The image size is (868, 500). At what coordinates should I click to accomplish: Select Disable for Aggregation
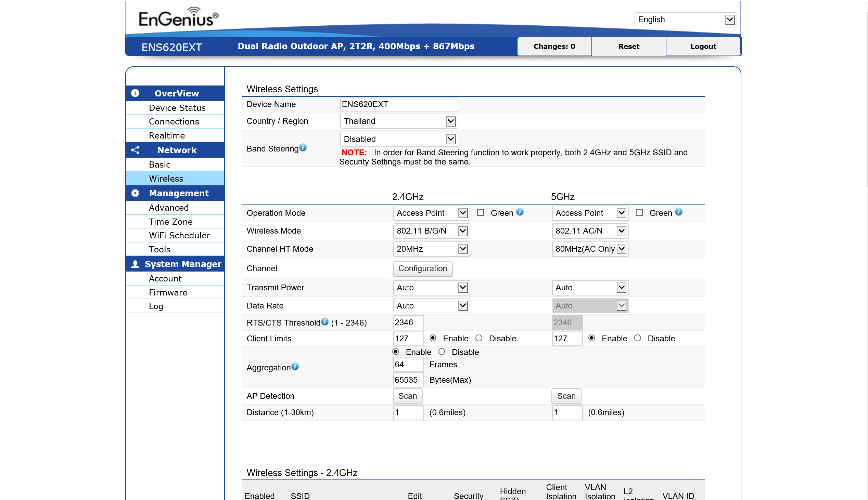click(442, 352)
